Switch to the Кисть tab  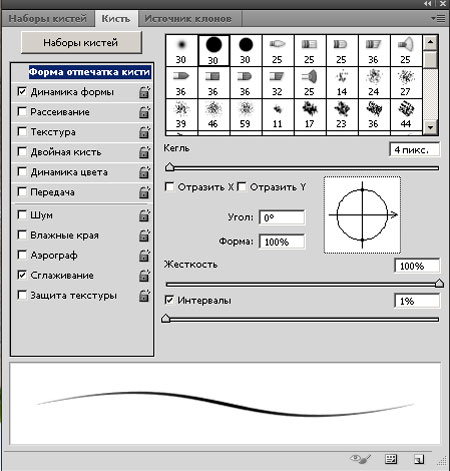tap(116, 18)
